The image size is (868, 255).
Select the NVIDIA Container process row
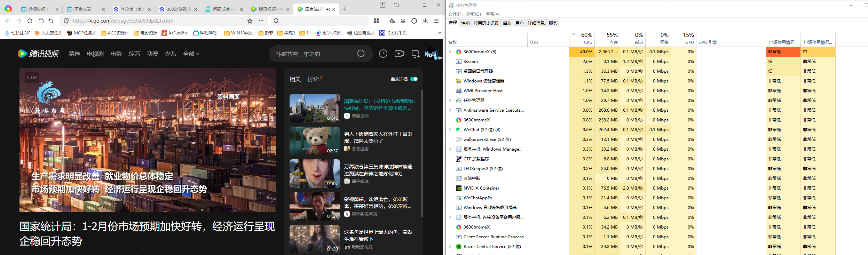click(641, 188)
